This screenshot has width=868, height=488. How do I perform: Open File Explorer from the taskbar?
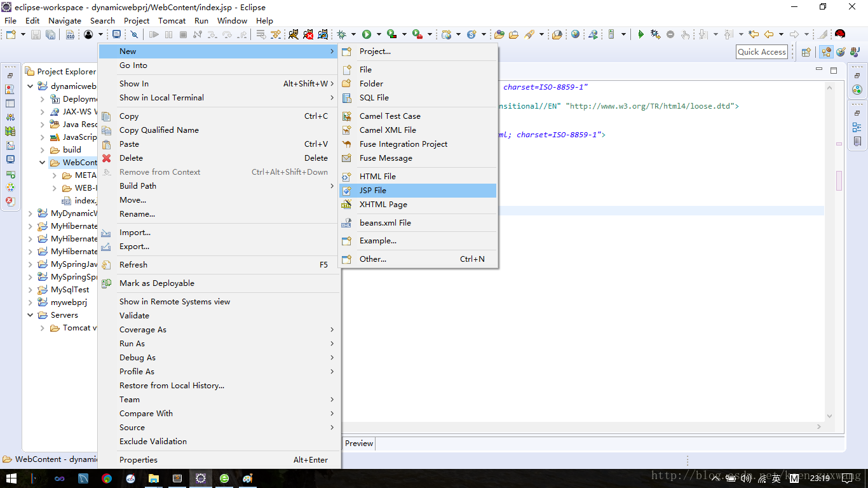154,478
